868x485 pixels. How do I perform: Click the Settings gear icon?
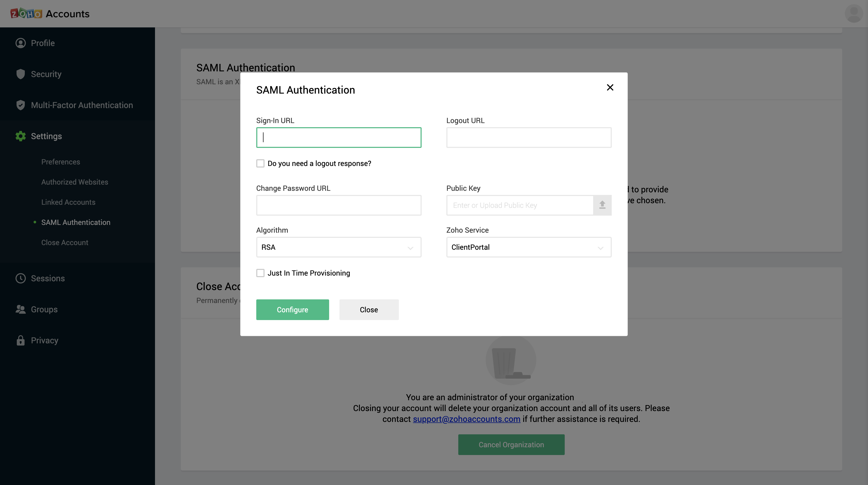point(21,136)
